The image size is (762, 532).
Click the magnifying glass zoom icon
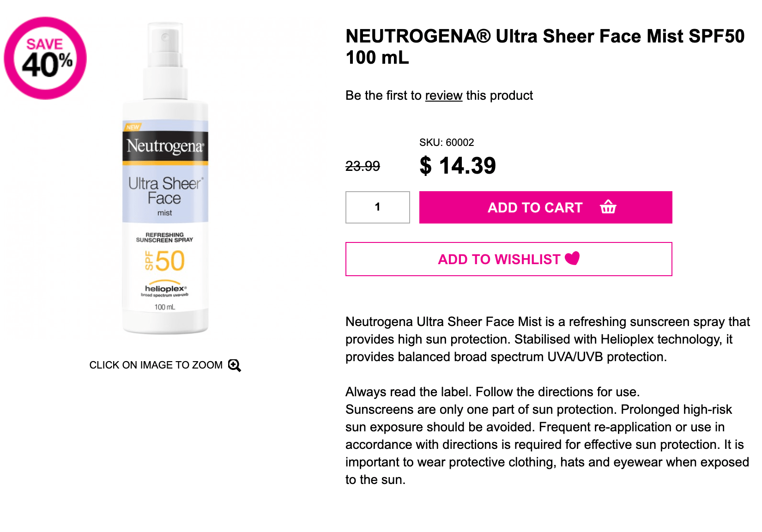click(236, 365)
